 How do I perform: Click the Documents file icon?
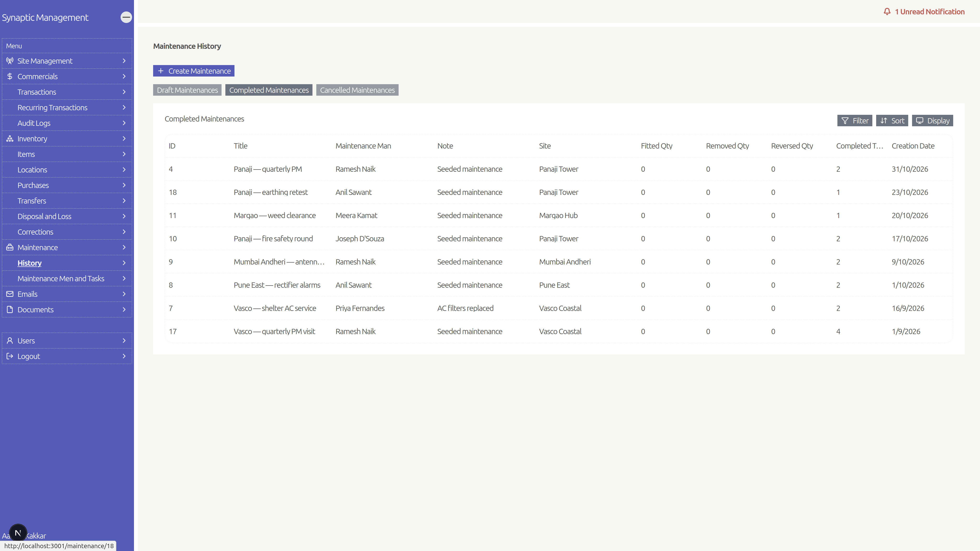pyautogui.click(x=10, y=309)
